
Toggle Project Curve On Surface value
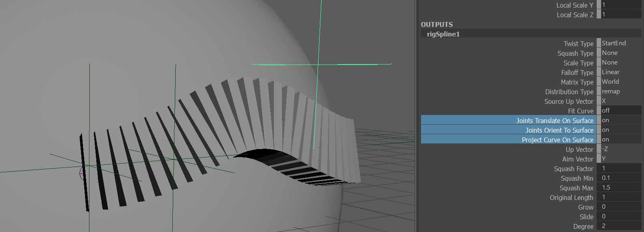(x=621, y=139)
